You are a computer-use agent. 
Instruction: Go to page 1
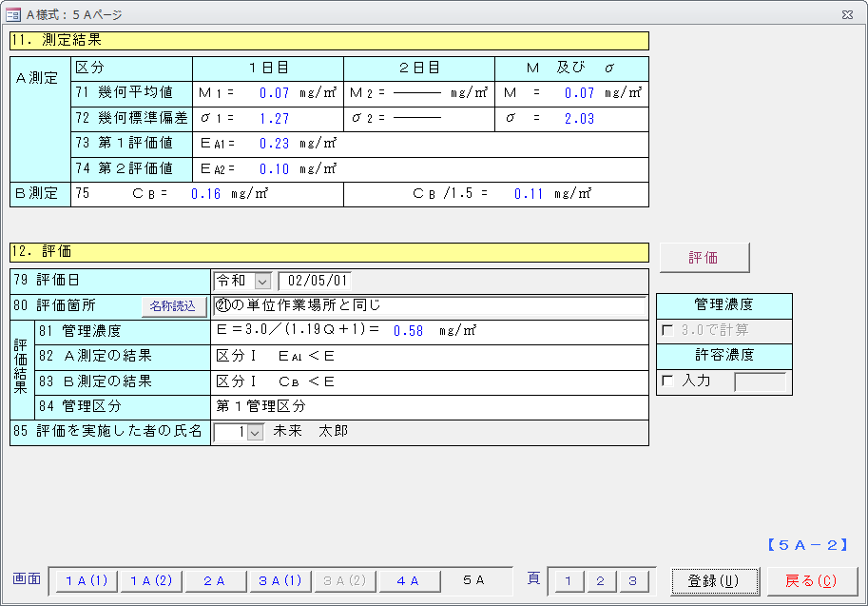568,581
